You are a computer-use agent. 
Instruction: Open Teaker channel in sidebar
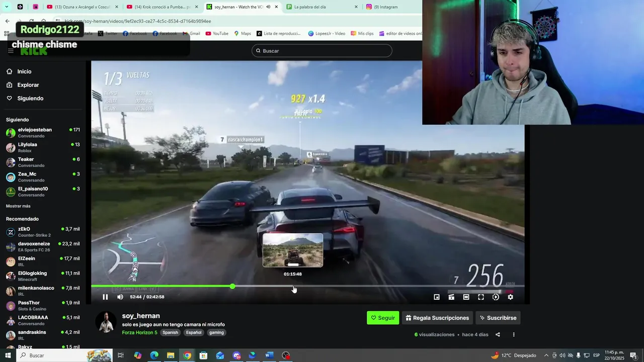(43, 162)
